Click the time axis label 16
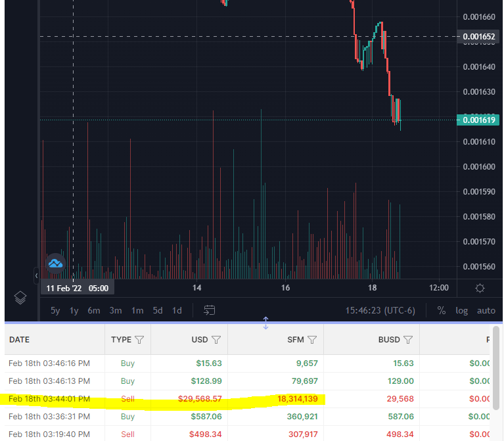The width and height of the screenshot is (504, 441). pos(285,288)
